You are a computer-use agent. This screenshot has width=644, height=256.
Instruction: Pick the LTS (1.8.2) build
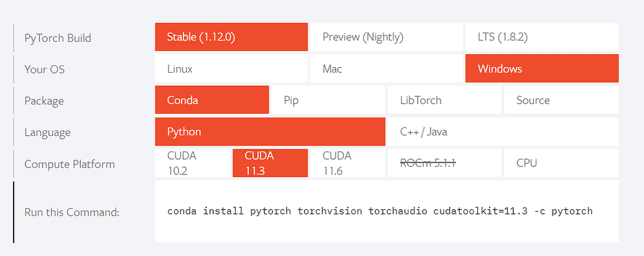(542, 37)
